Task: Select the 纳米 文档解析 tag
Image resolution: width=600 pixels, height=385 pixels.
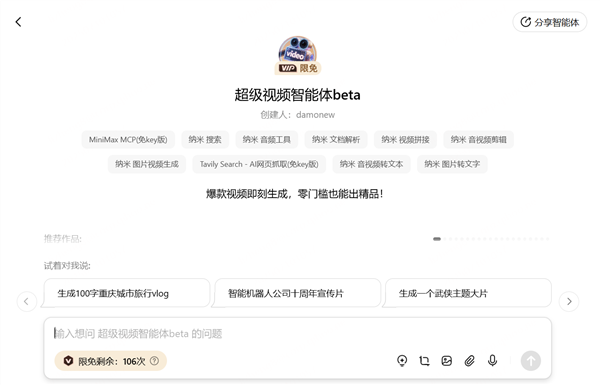Action: tap(336, 140)
